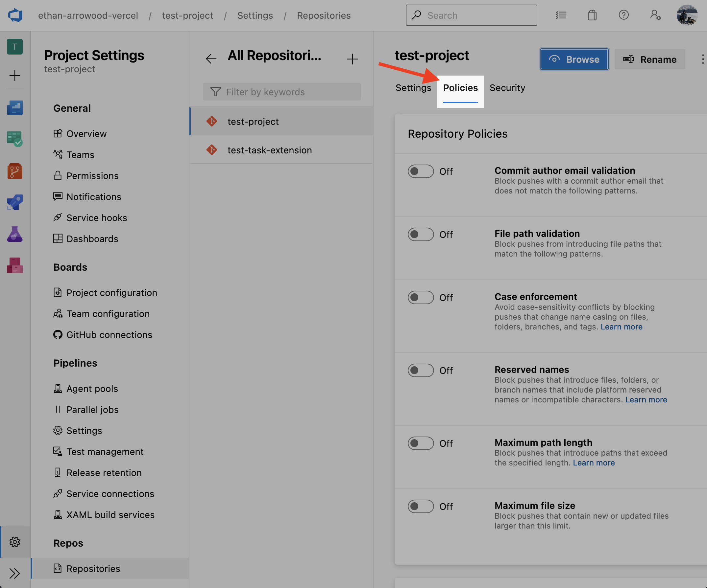Open Test Plans flask icon in sidebar

coord(14,234)
